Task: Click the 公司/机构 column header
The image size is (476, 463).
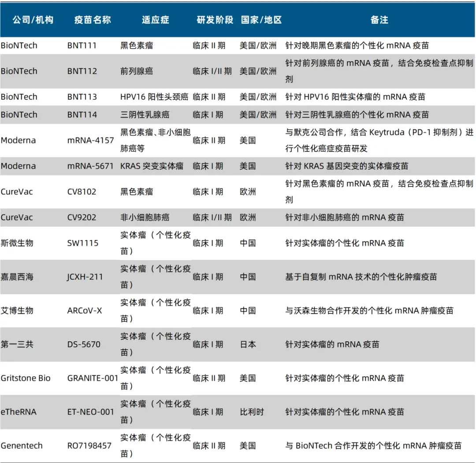Action: pyautogui.click(x=33, y=20)
